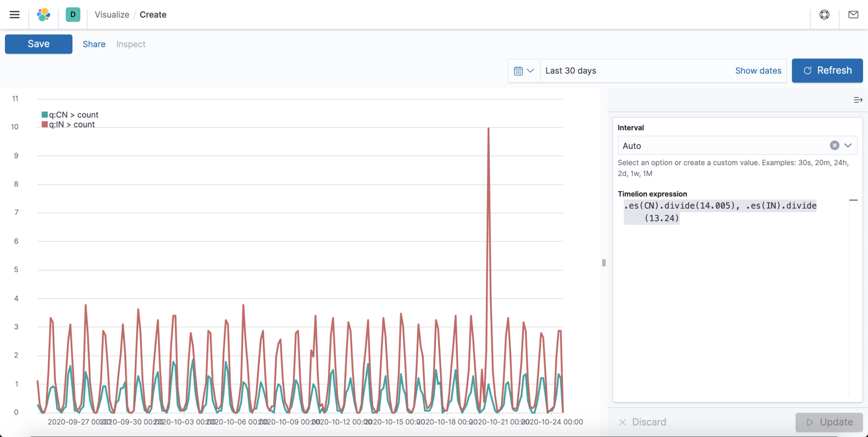
Task: Expand the Timelion expression editor panel
Action: pos(853,200)
